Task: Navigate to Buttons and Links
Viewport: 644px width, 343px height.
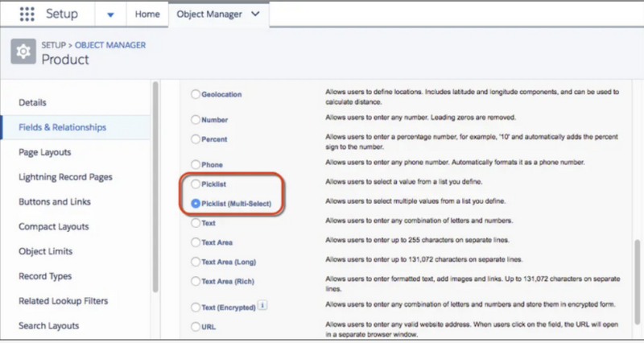Action: pyautogui.click(x=55, y=202)
